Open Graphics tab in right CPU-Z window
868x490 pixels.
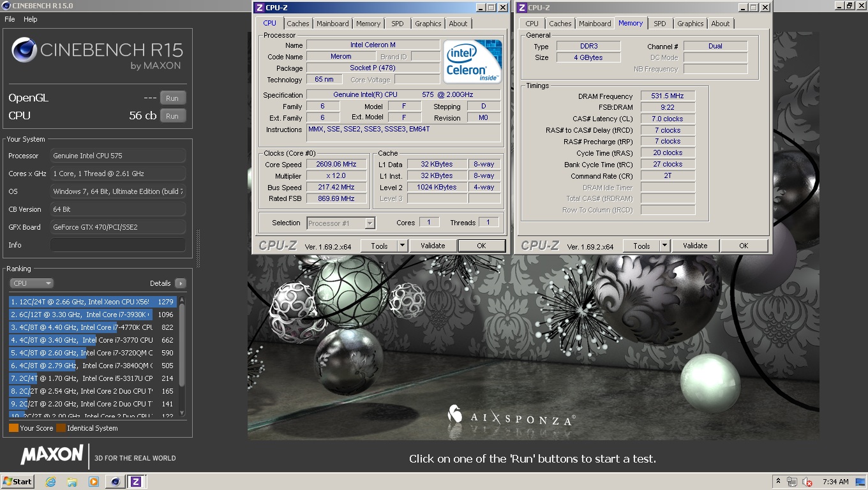[690, 24]
